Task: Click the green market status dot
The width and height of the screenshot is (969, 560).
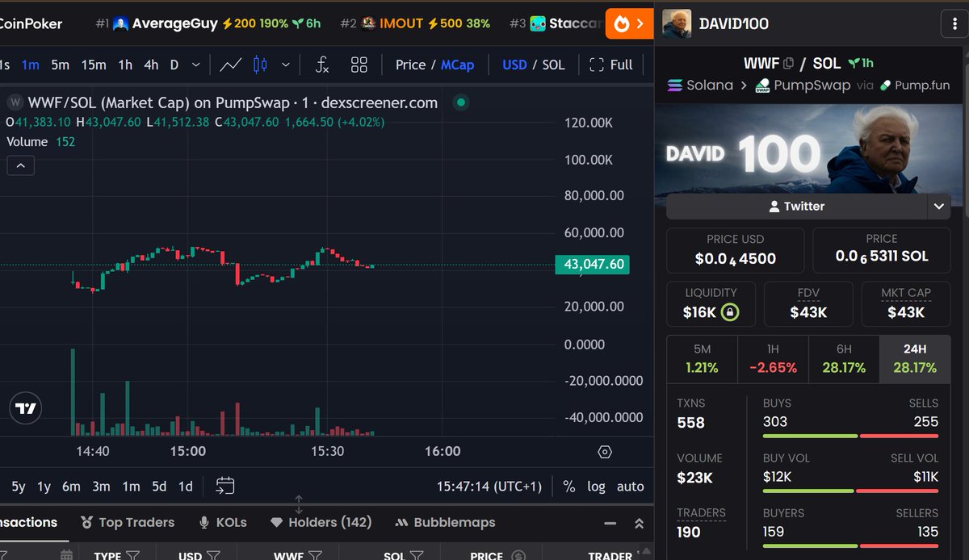Action: (460, 102)
